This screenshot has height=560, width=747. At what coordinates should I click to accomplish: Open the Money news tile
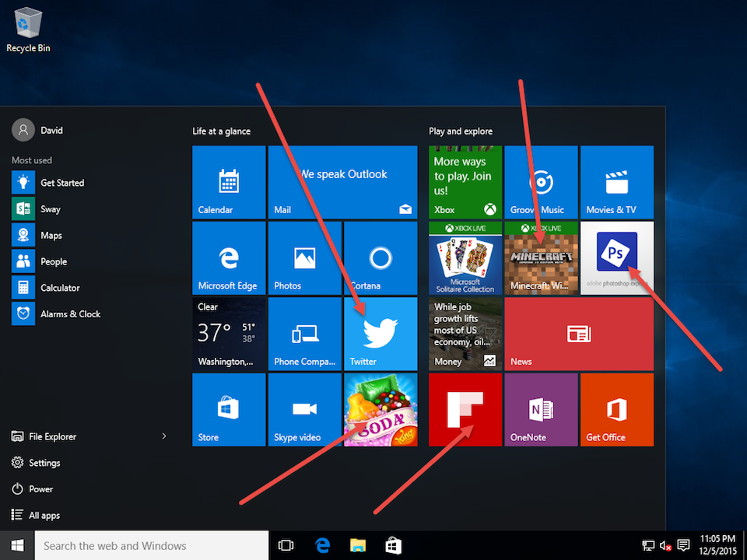click(x=465, y=334)
